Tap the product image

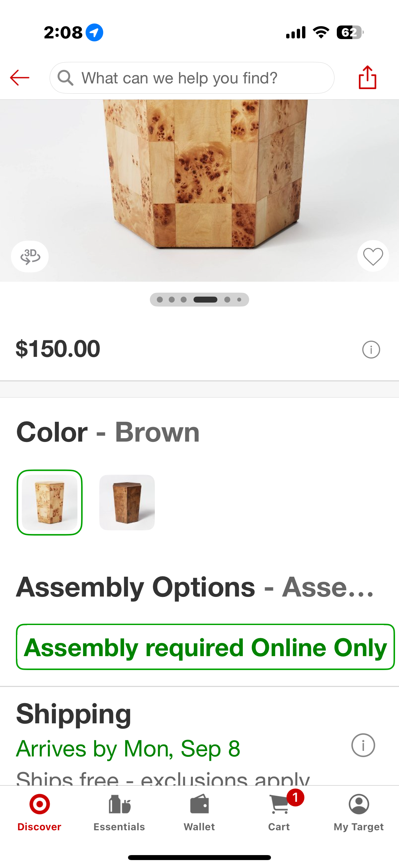[x=199, y=190]
